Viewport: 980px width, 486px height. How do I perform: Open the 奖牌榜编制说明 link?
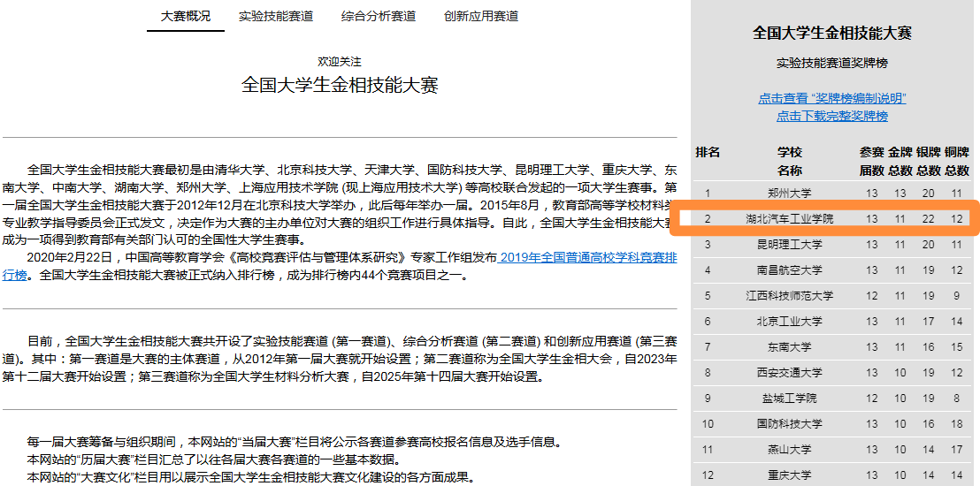coord(831,98)
